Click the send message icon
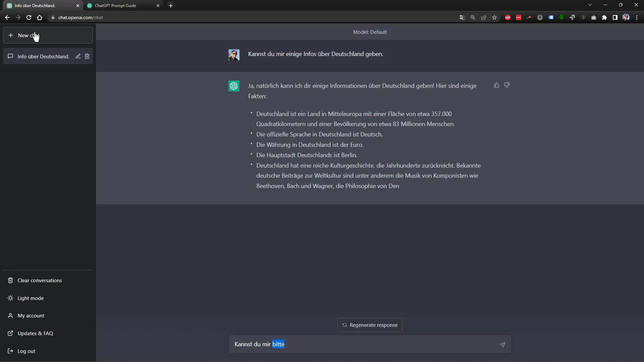The height and width of the screenshot is (362, 644). (502, 344)
